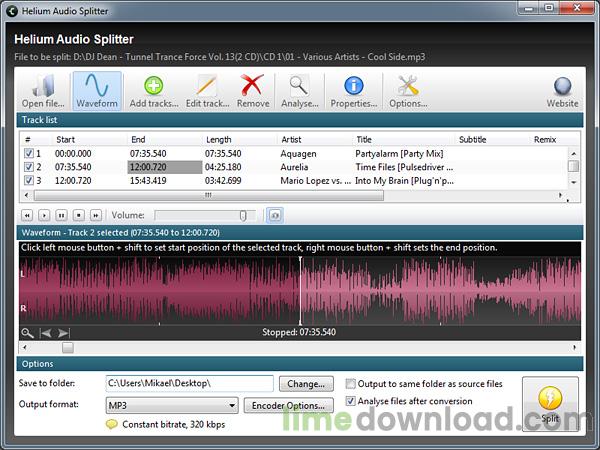Uncheck track 1 Aquagen checkbox
600x450 pixels.
point(28,154)
